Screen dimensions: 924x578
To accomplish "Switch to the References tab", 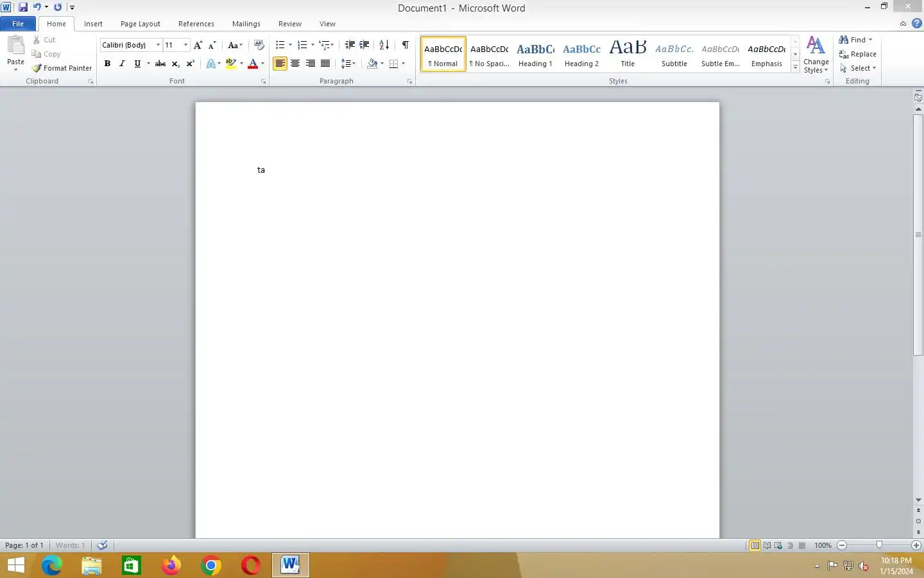I will [x=196, y=24].
